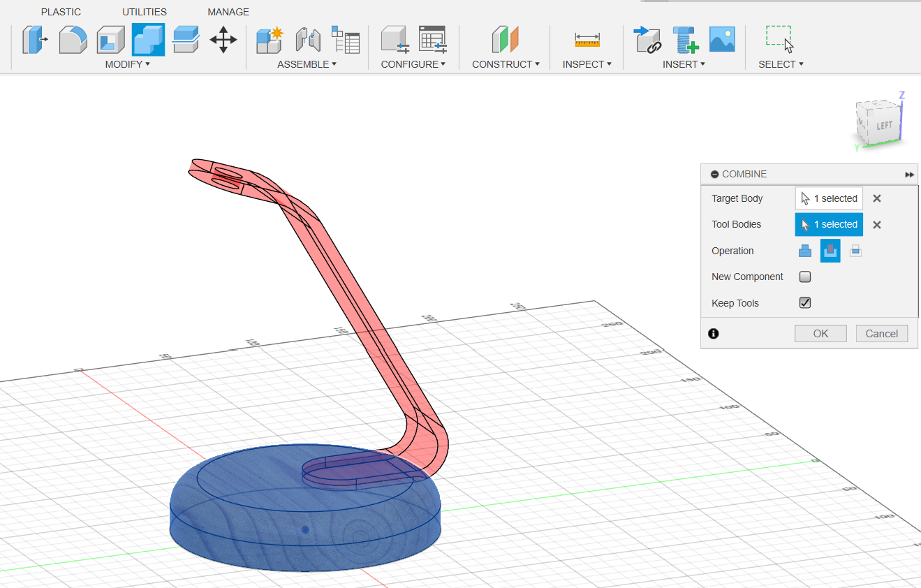921x588 pixels.
Task: Choose the Cut operation icon
Action: [x=830, y=251]
